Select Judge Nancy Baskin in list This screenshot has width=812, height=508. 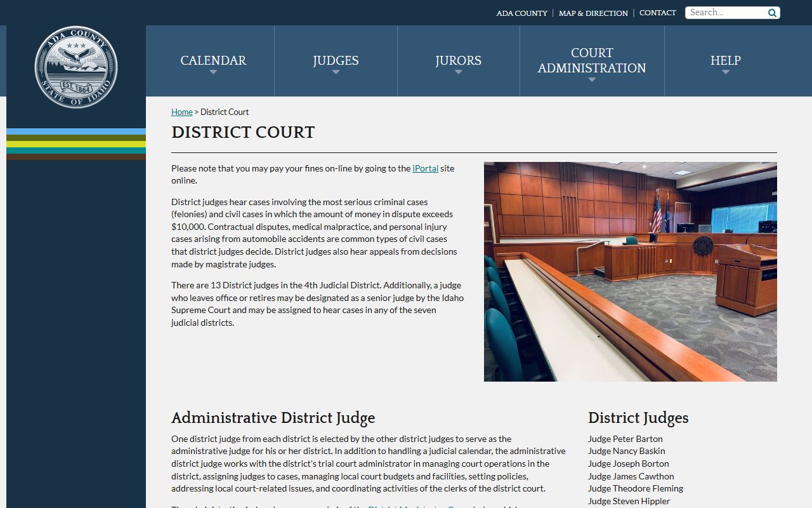pyautogui.click(x=627, y=451)
